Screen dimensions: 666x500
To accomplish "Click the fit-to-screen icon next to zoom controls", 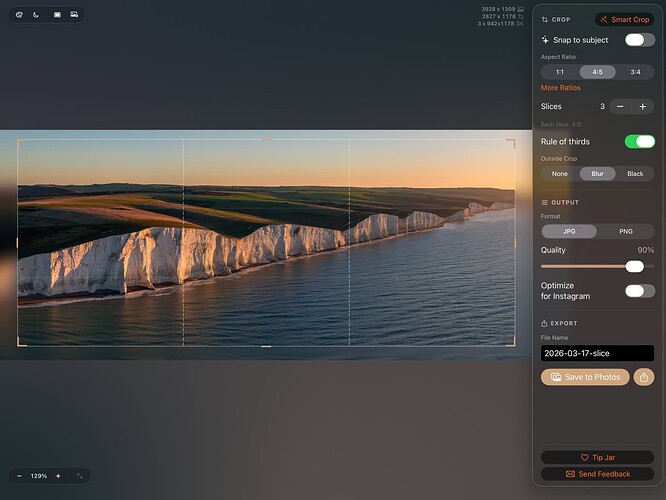I will [x=80, y=476].
